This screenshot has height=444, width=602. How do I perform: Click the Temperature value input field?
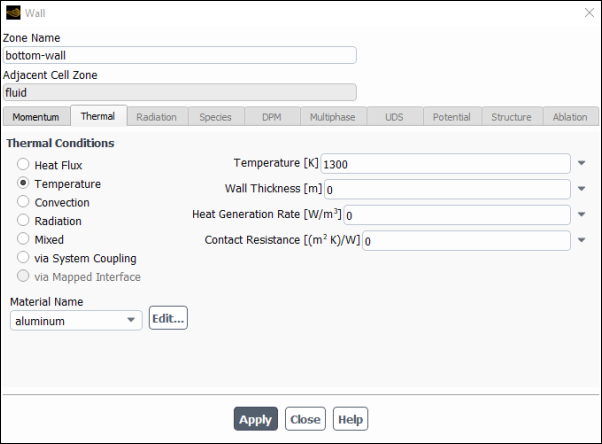[444, 163]
